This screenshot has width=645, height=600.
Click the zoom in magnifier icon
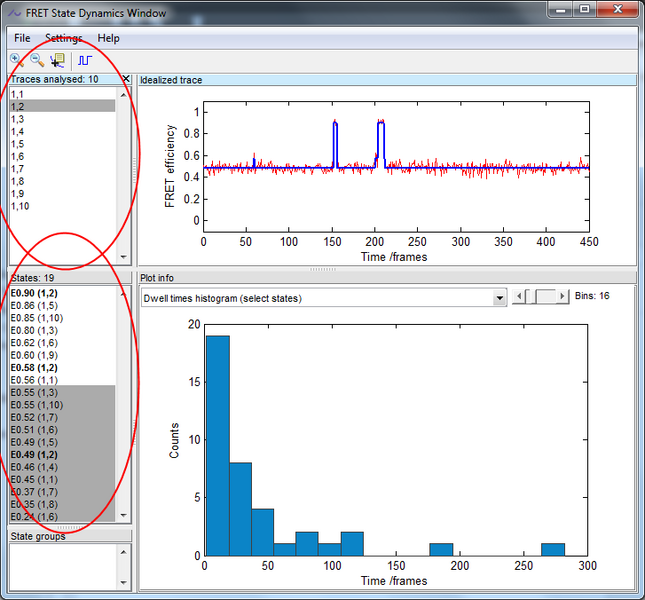[16, 61]
